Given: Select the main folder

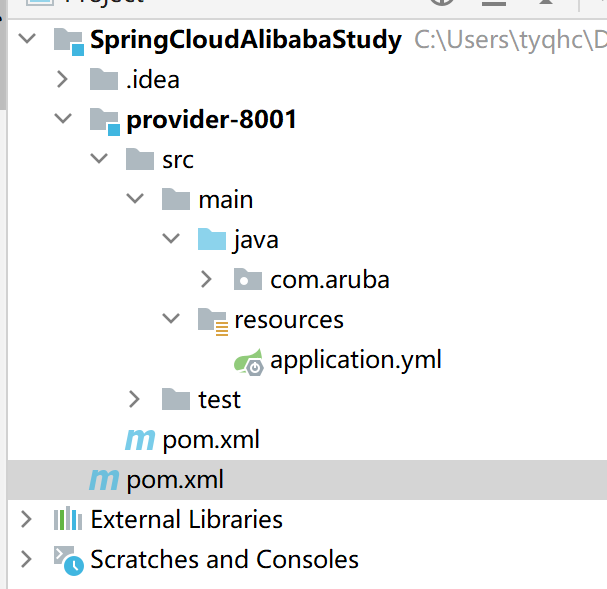Looking at the screenshot, I should coord(226,200).
